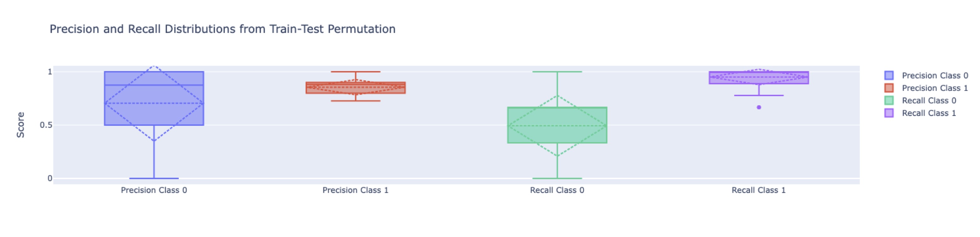The width and height of the screenshot is (980, 237).
Task: Click the Precision Class 1 x-axis label
Action: (x=356, y=190)
